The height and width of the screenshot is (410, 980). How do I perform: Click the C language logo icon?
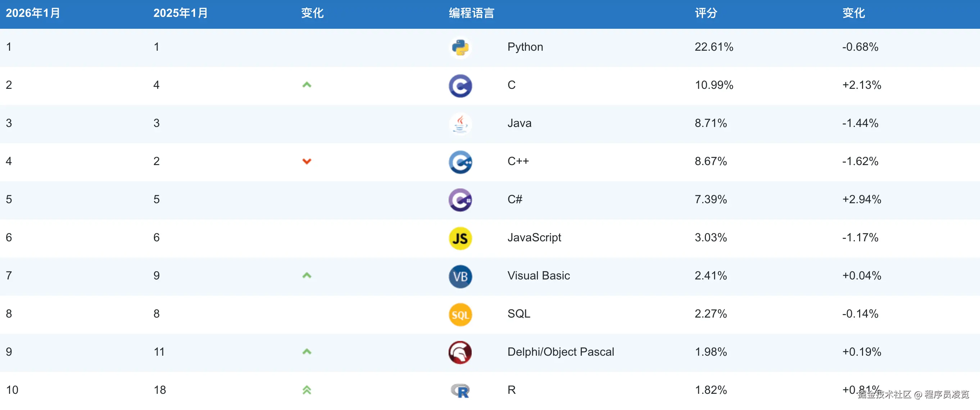click(460, 86)
